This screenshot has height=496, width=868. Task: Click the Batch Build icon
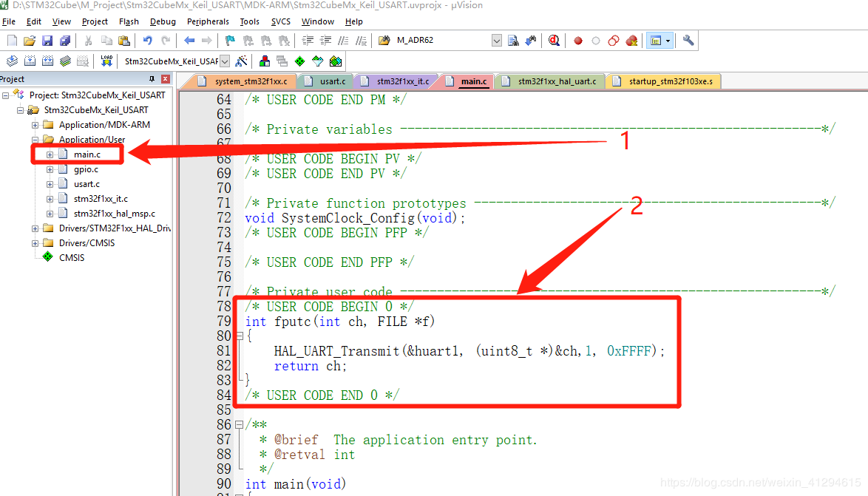pos(65,61)
